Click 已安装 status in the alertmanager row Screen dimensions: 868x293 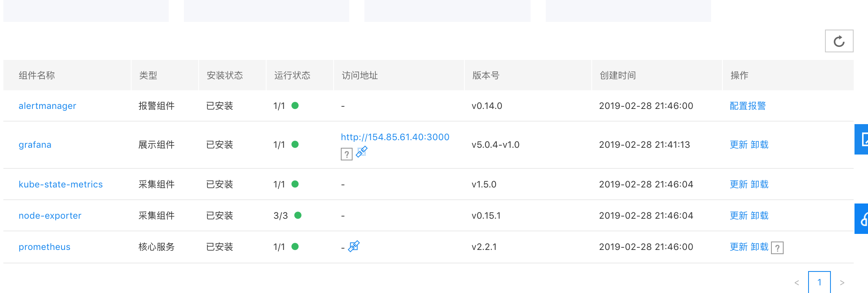point(220,106)
